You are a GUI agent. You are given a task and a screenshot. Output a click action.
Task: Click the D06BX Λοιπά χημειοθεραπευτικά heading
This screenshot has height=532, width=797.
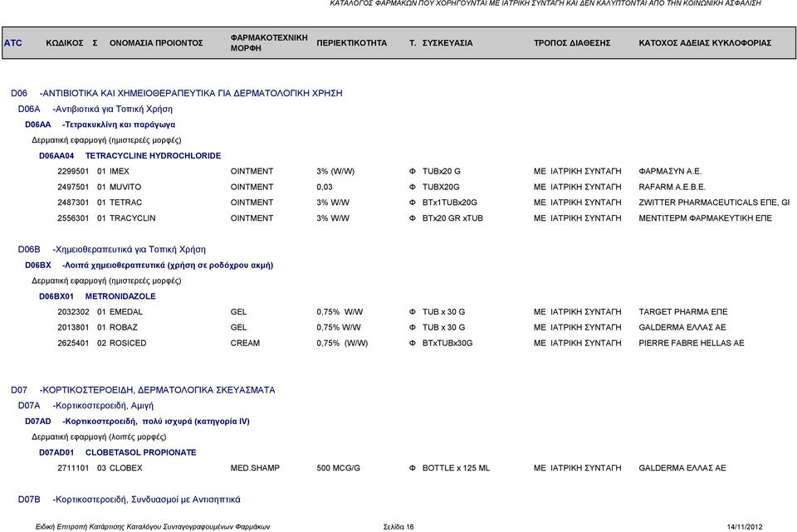pos(149,266)
